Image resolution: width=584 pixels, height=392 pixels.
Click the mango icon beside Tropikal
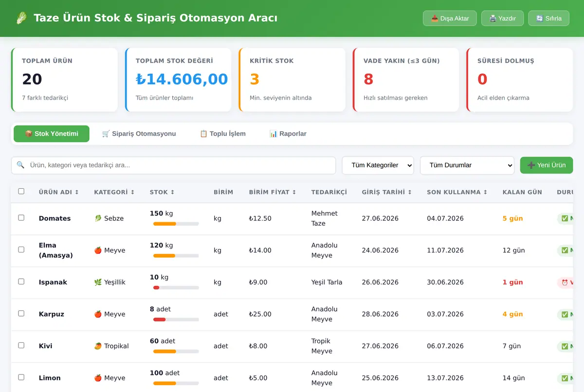click(x=98, y=346)
